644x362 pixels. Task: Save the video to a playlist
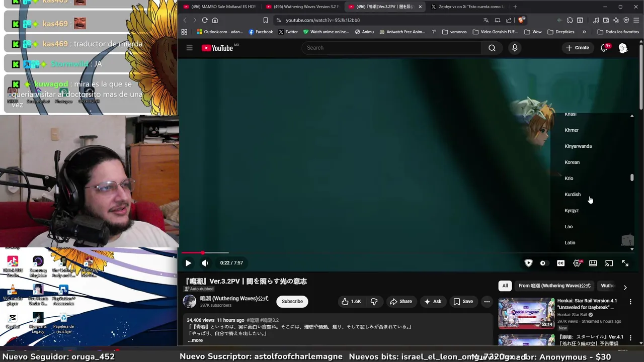pyautogui.click(x=463, y=302)
